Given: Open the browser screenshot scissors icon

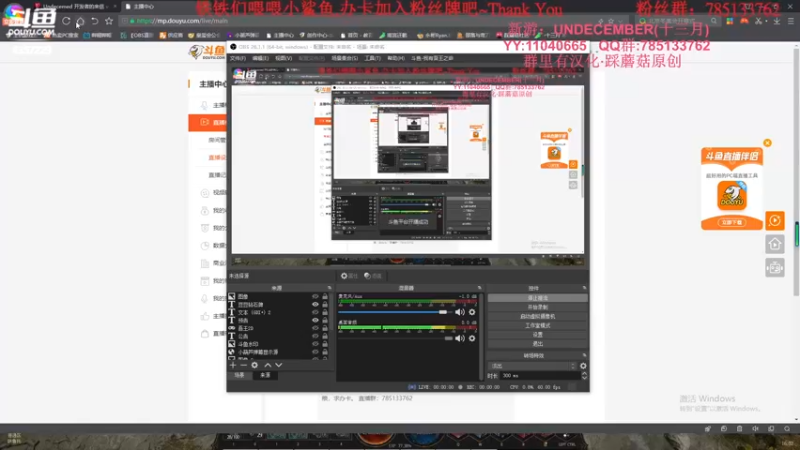Looking at the screenshot, I should click(x=759, y=21).
